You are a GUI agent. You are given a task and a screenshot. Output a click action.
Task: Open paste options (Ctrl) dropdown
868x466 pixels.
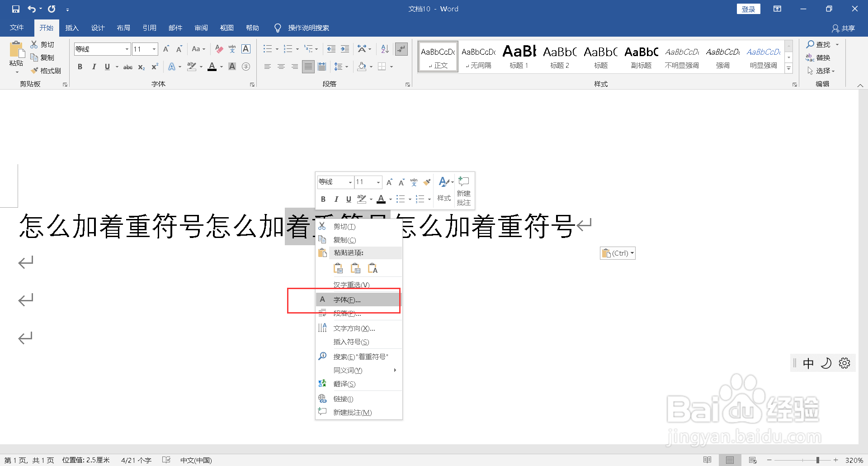pos(618,253)
